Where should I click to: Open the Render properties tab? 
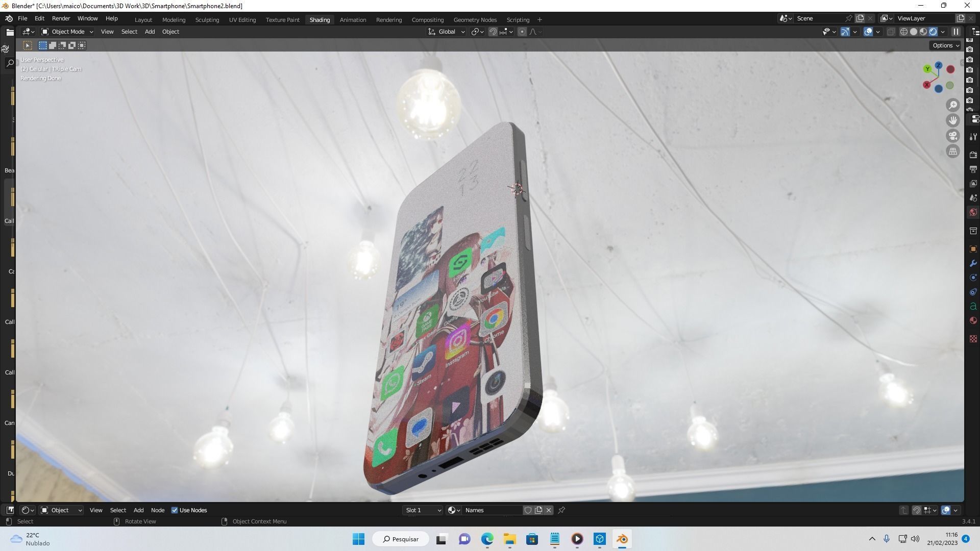click(x=973, y=155)
